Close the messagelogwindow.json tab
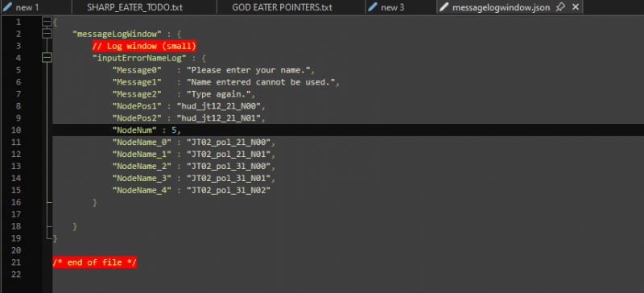The image size is (644, 293). (576, 7)
